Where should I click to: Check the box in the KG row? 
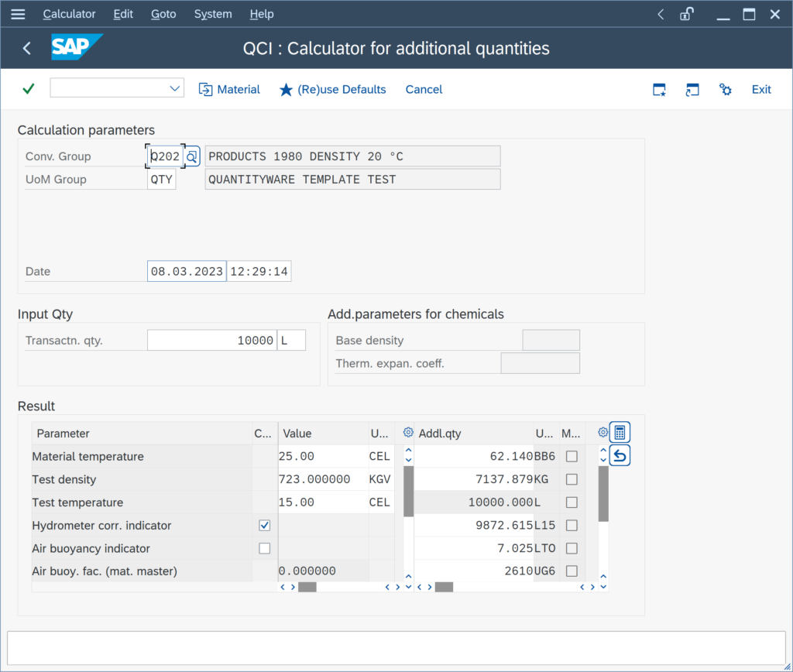[x=572, y=479]
